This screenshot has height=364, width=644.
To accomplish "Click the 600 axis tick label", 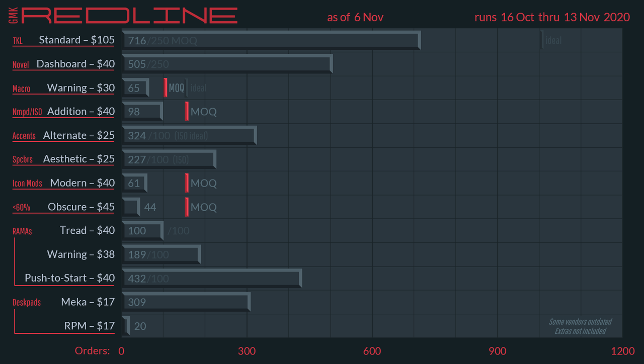I will [x=372, y=351].
